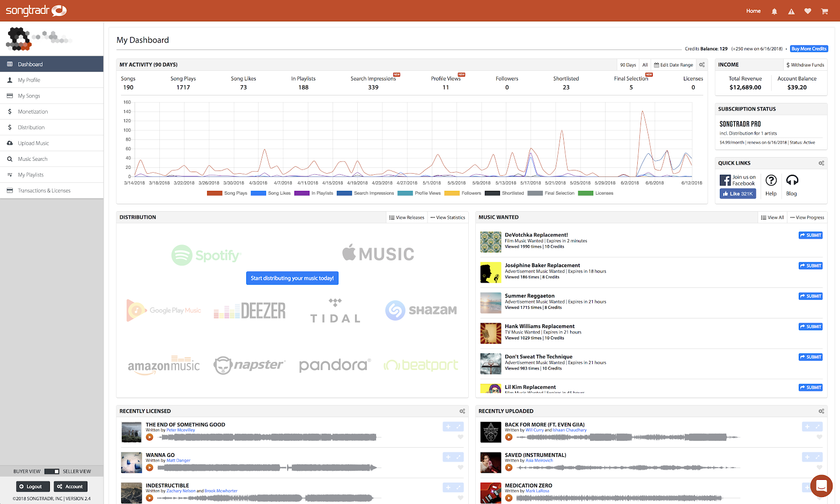Open Recently Uploaded settings gear icon
The image size is (840, 504).
pos(821,411)
